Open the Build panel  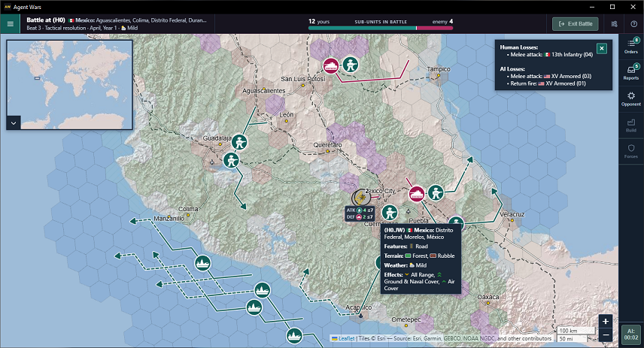(x=631, y=125)
